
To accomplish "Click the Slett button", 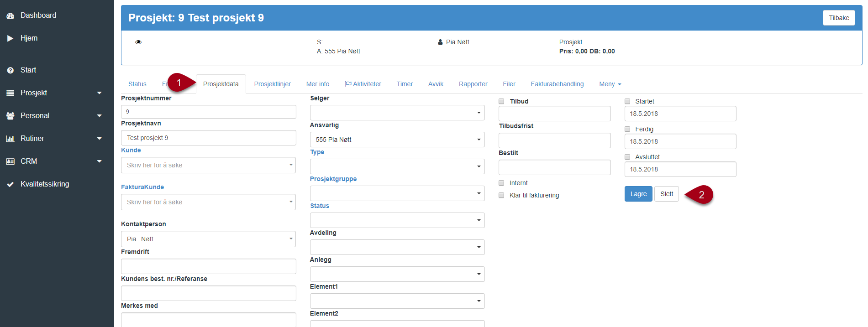I will click(x=667, y=194).
